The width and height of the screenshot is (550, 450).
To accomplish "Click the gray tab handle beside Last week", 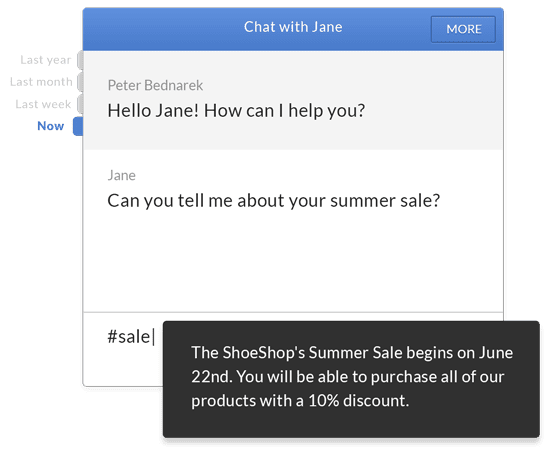I will pos(80,104).
